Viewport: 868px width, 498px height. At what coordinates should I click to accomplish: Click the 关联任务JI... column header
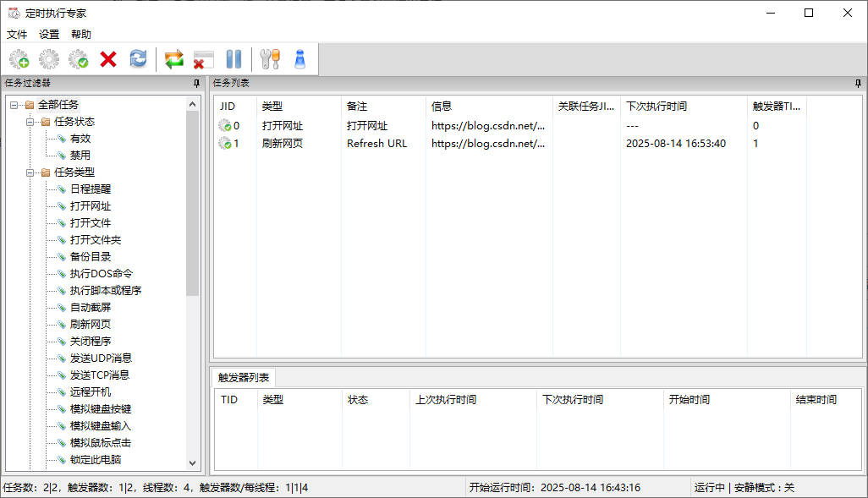tap(586, 107)
